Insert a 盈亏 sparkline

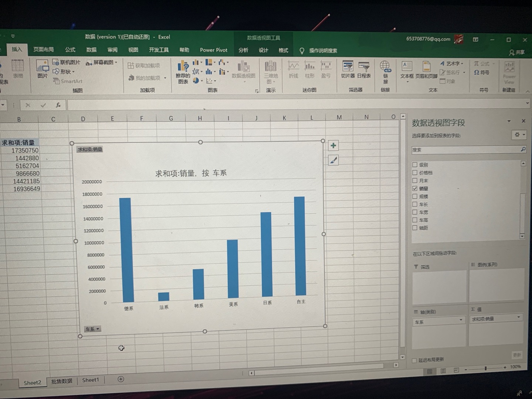[x=326, y=70]
